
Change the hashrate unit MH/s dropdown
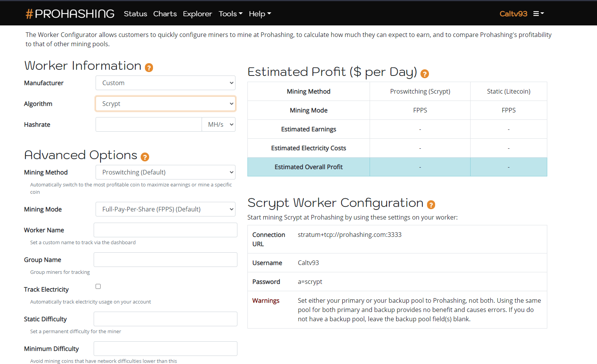(x=219, y=124)
